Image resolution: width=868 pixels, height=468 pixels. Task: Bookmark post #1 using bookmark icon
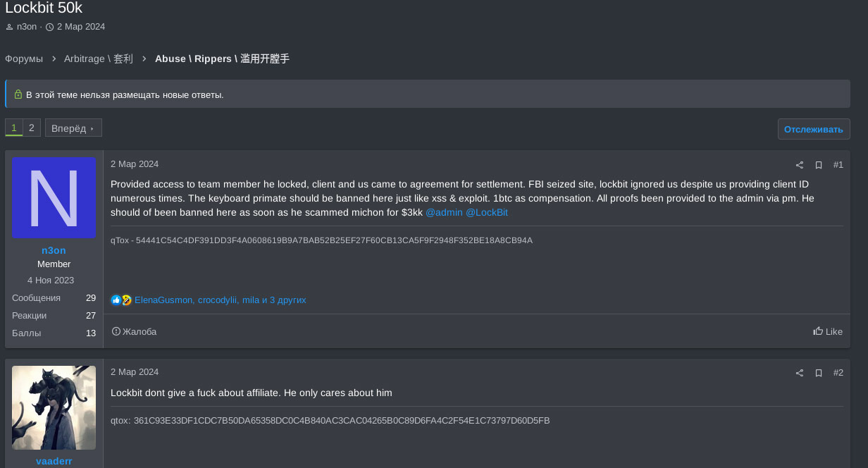pyautogui.click(x=819, y=165)
